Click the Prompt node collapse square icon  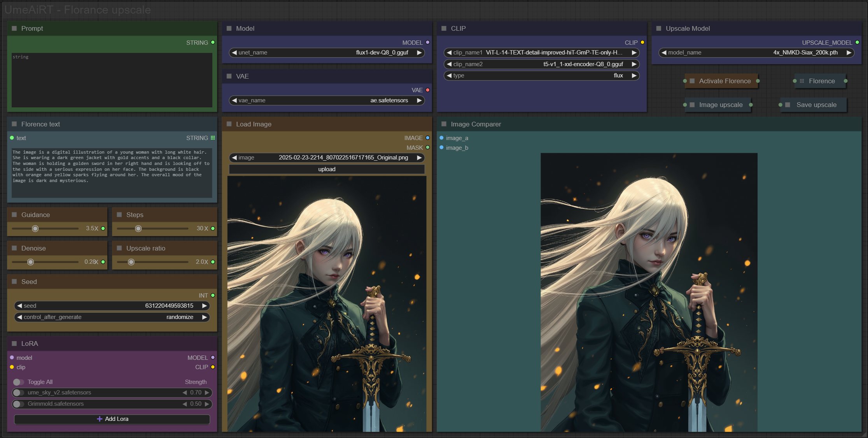click(14, 28)
